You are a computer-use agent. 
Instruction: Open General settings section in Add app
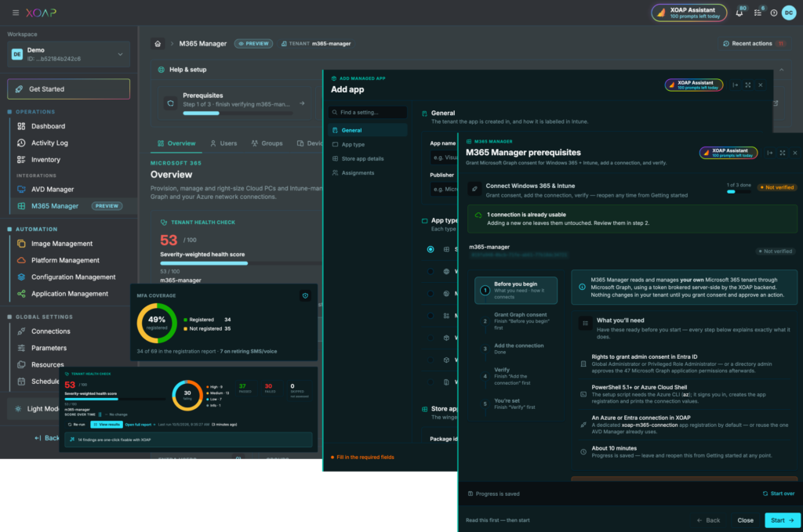coord(368,130)
